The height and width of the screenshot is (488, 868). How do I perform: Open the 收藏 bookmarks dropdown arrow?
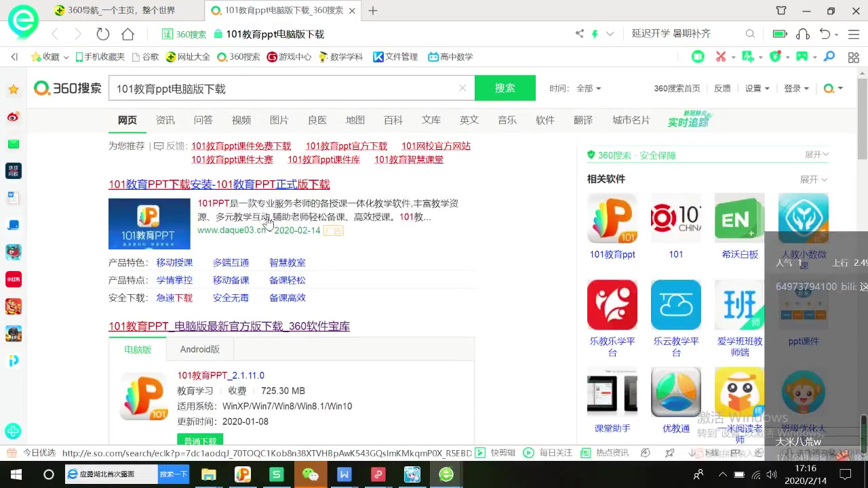[66, 58]
